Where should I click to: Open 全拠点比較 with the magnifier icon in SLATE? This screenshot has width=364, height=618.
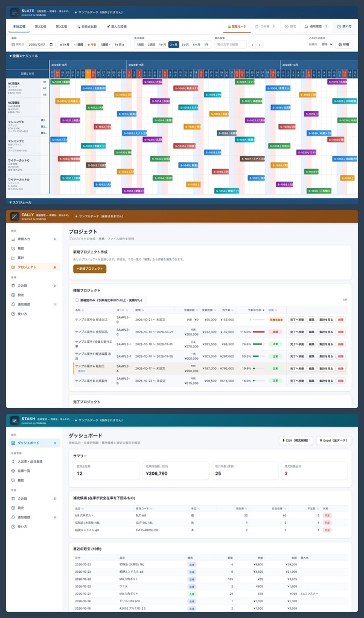click(x=86, y=27)
